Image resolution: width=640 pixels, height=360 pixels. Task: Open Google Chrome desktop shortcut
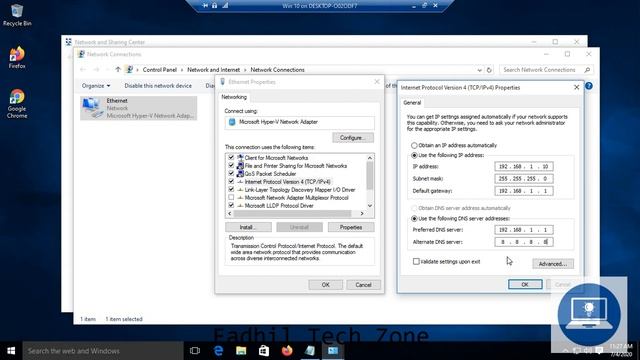pyautogui.click(x=17, y=104)
